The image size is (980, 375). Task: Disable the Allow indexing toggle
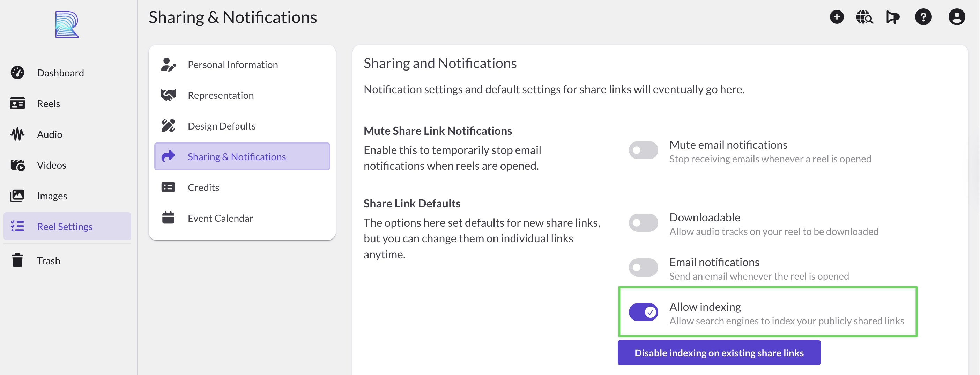click(x=643, y=312)
